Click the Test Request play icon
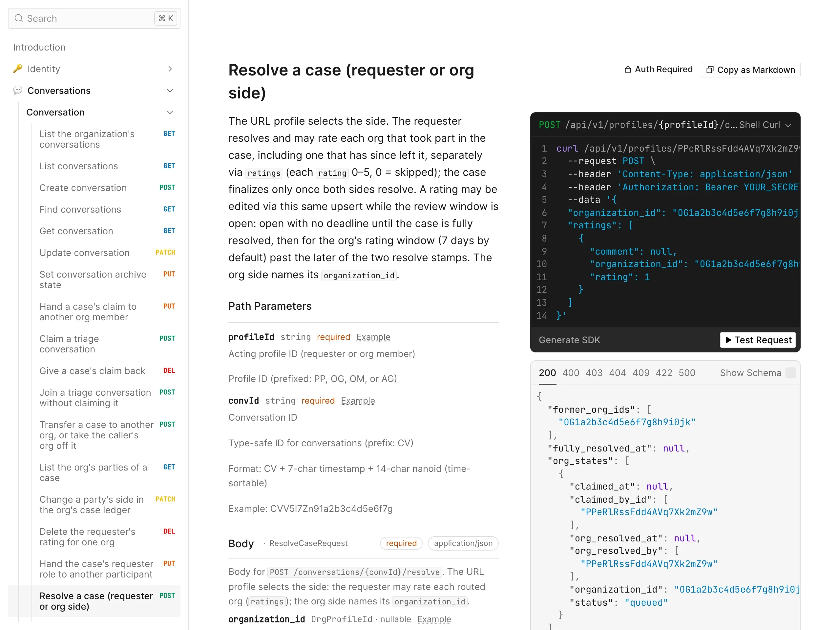Image resolution: width=840 pixels, height=630 pixels. click(x=728, y=340)
